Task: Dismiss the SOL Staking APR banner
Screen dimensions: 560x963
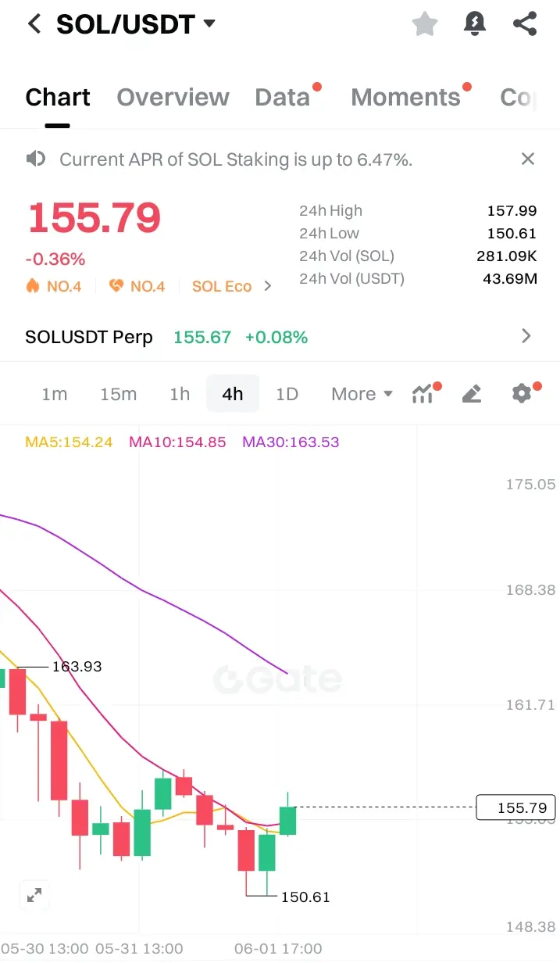Action: (x=528, y=159)
